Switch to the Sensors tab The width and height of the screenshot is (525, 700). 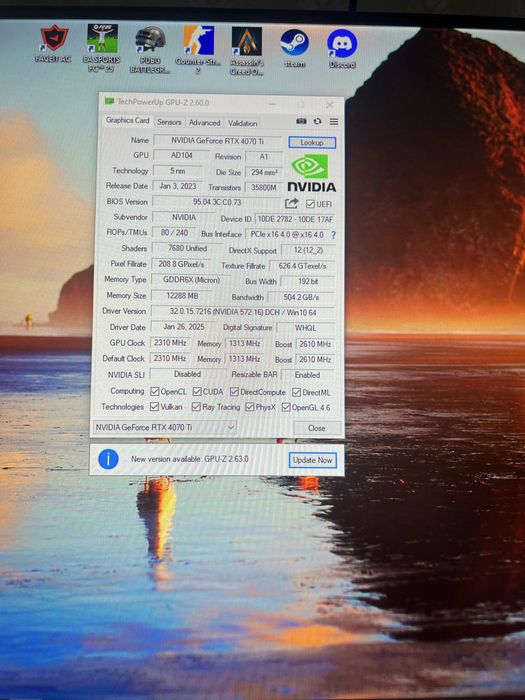click(x=169, y=122)
